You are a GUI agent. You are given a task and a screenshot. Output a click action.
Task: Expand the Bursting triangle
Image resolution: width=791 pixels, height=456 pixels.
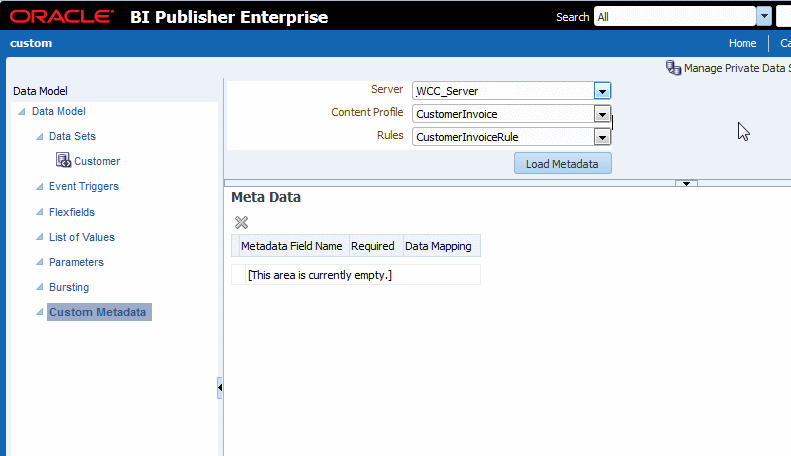coord(39,287)
